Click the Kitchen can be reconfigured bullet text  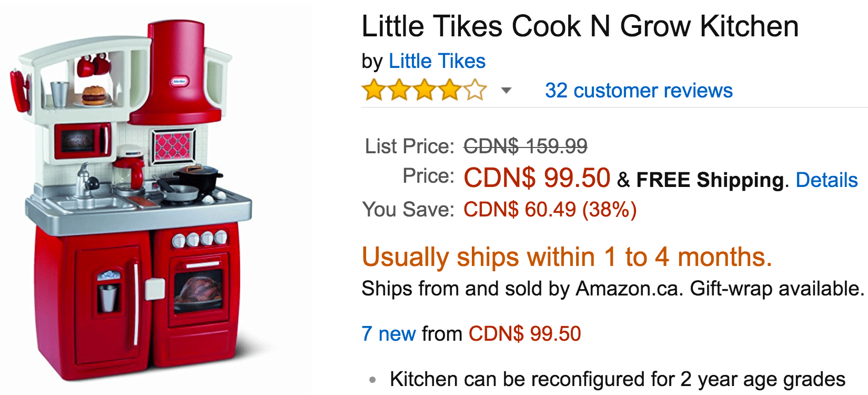tap(618, 379)
